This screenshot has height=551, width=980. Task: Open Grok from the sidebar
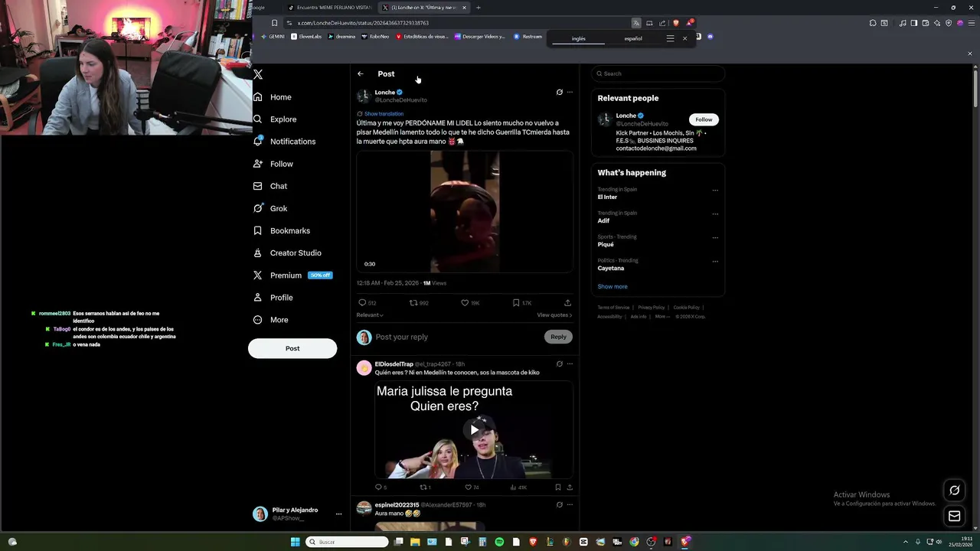click(x=270, y=208)
